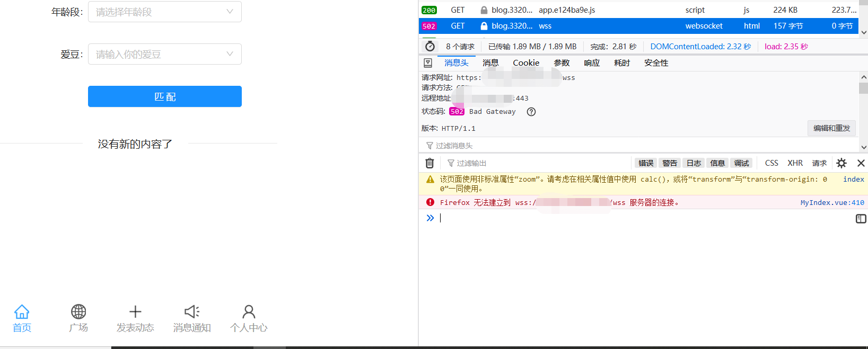The image size is (868, 349).
Task: Switch to Cookie tab
Action: [526, 63]
